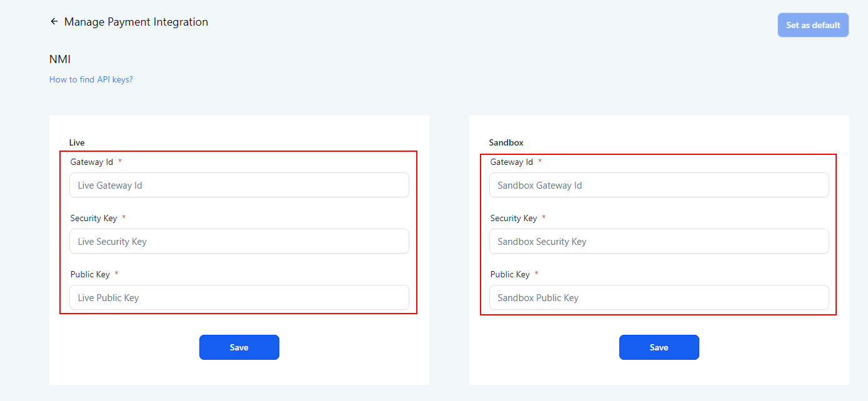Select the Live Public Key text box
Screen dimensions: 868x401
click(239, 298)
